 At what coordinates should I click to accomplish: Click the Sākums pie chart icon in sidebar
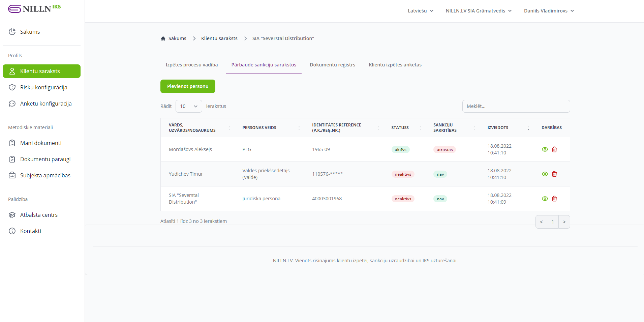pos(12,32)
